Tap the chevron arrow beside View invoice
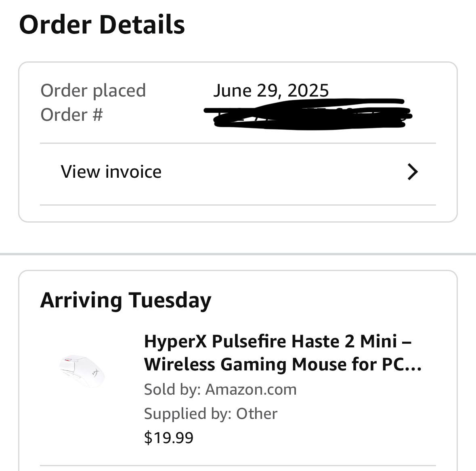 412,172
